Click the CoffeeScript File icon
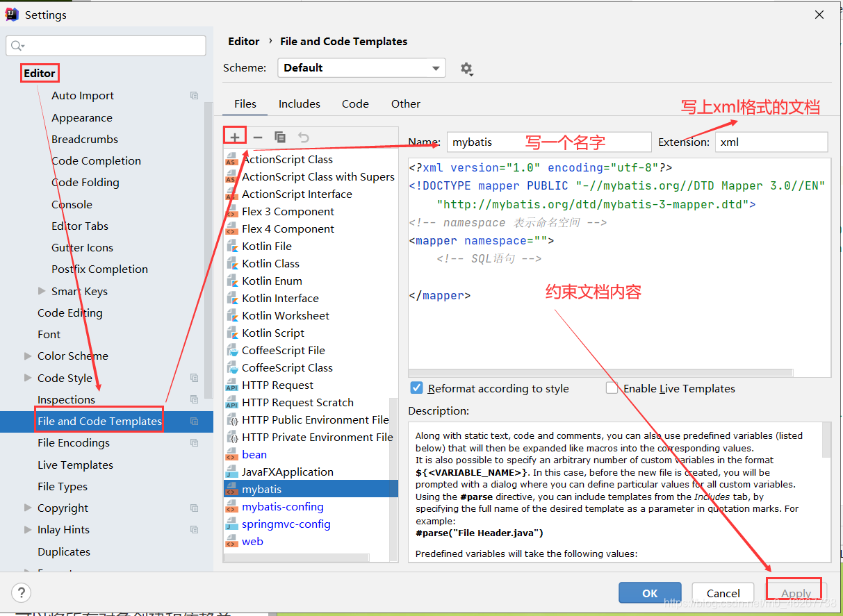 click(231, 351)
